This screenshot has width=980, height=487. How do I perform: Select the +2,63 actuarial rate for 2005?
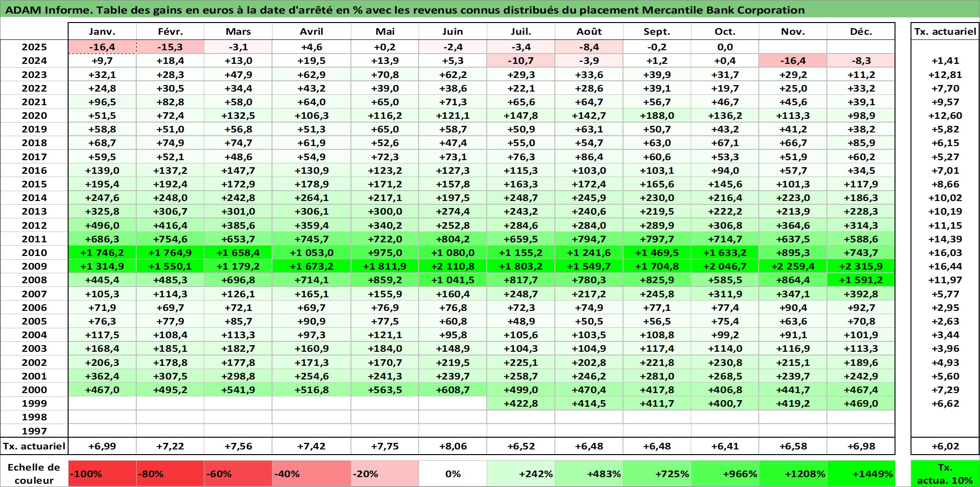(945, 321)
